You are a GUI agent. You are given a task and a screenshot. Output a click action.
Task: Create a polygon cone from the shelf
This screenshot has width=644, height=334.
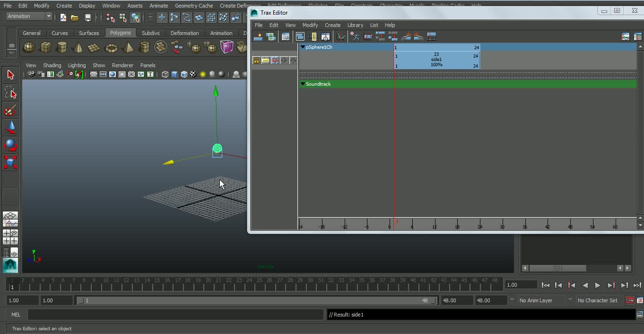(78, 47)
